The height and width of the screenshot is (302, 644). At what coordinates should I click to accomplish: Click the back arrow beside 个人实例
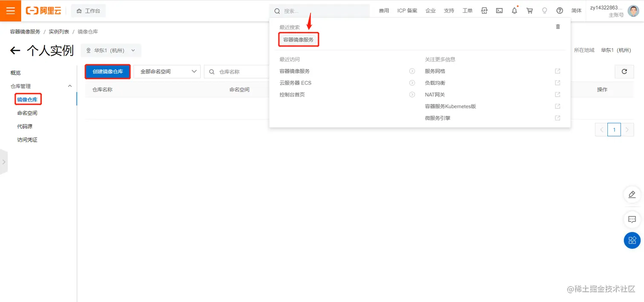point(15,51)
